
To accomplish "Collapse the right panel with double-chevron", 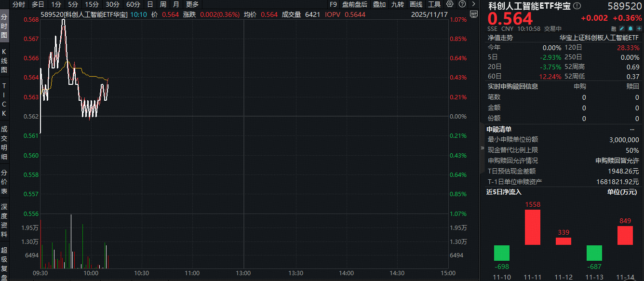I will click(x=483, y=148).
